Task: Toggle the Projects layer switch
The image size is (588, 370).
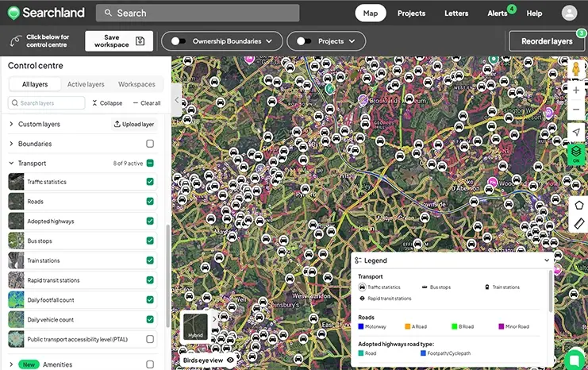Action: point(304,41)
